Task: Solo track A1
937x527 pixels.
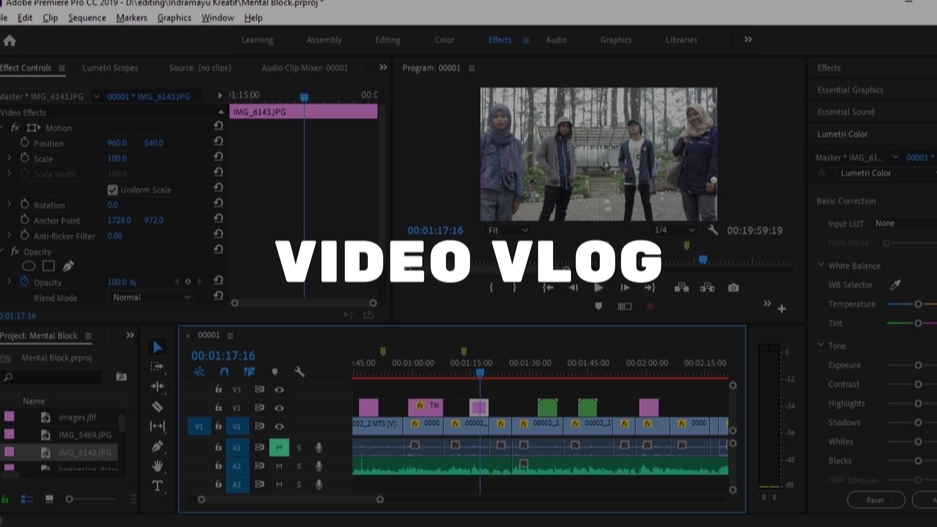Action: (299, 448)
